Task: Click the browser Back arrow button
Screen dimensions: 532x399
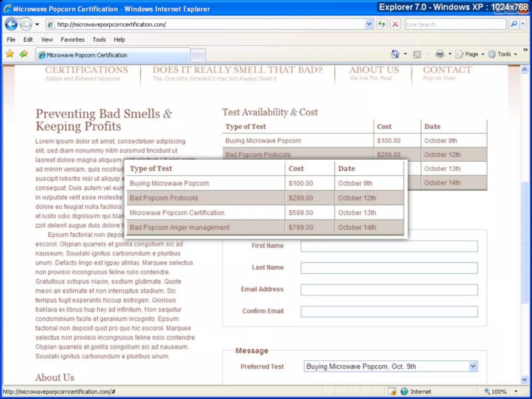Action: click(11, 24)
